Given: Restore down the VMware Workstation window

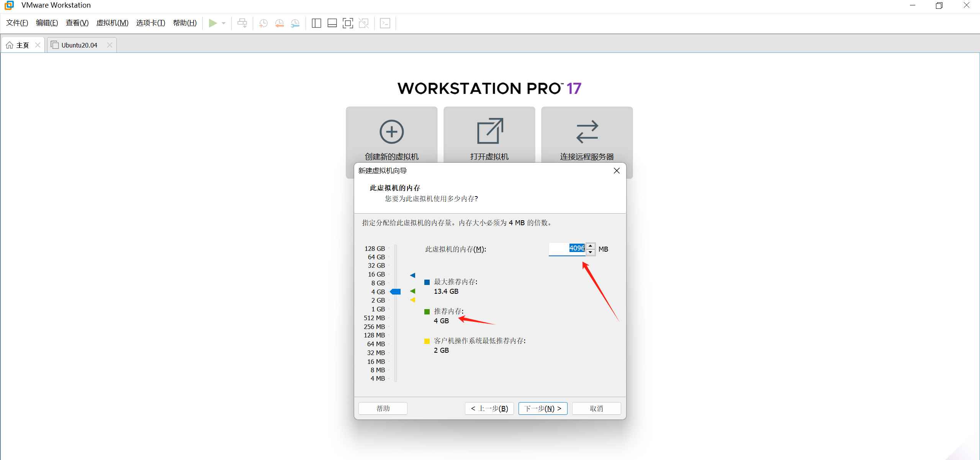Looking at the screenshot, I should (939, 5).
